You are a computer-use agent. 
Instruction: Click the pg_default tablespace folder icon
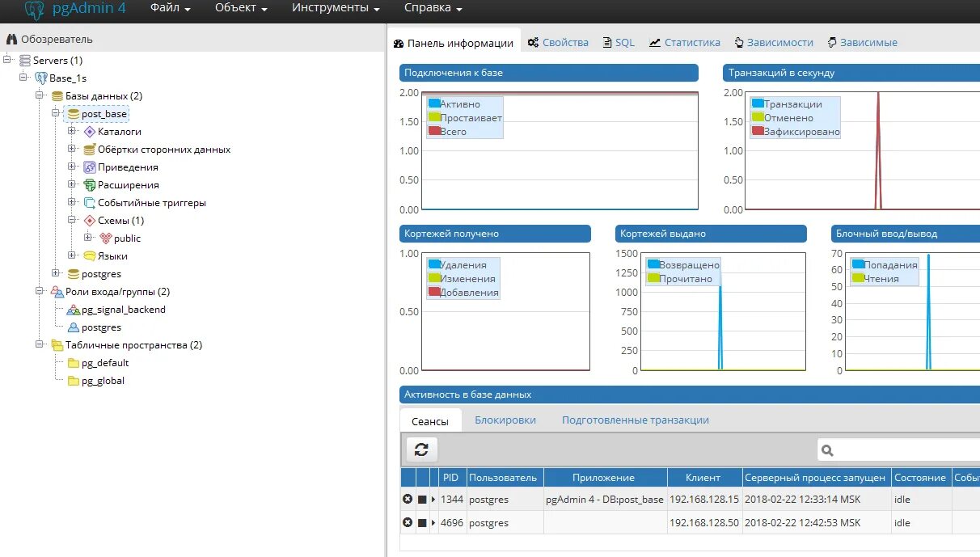(73, 363)
